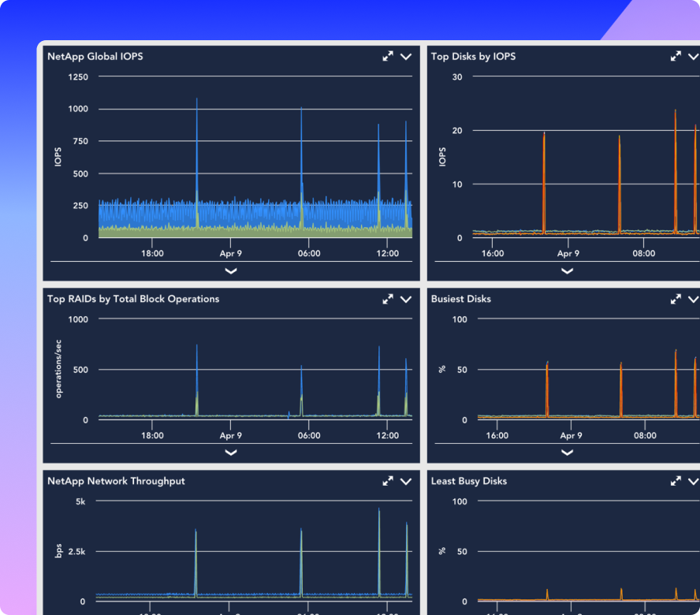Open NetApp Global IOPS widget options chevron

pyautogui.click(x=406, y=57)
